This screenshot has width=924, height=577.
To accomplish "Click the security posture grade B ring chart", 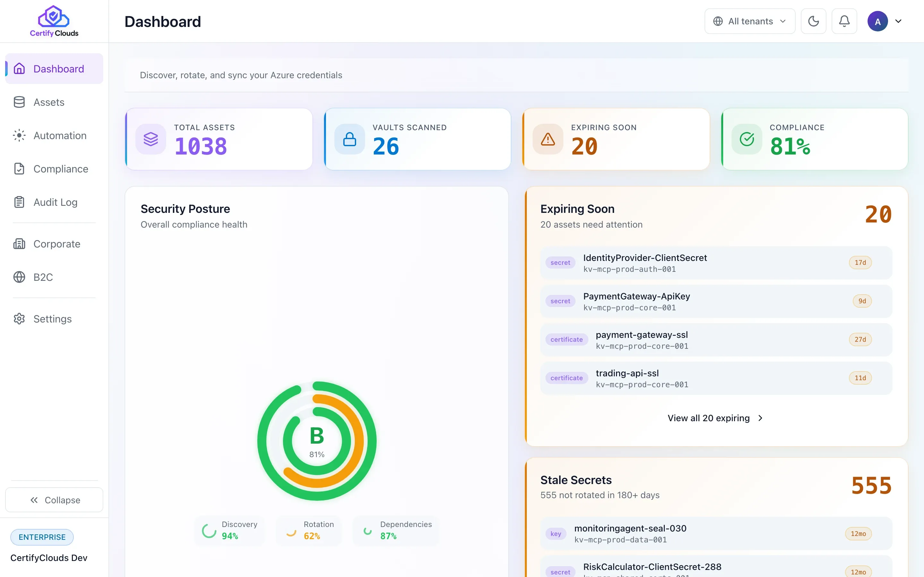I will (317, 441).
